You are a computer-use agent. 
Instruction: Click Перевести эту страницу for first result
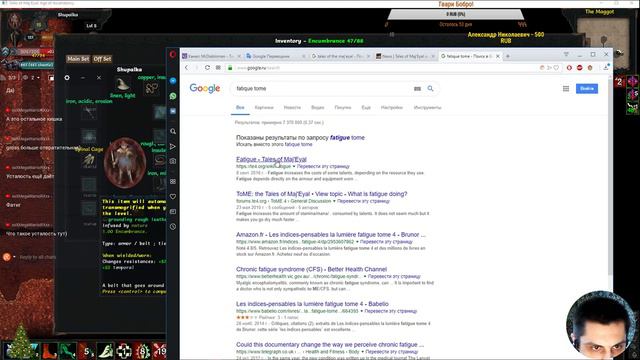(323, 167)
